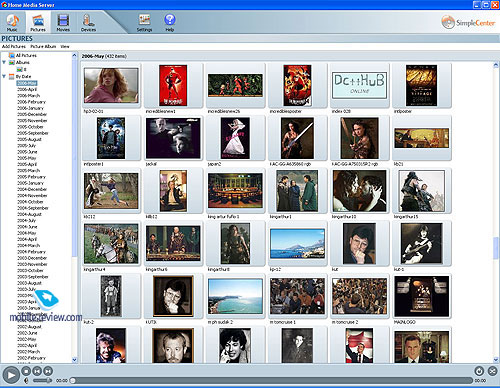
Task: Open the kingarthur4 horse thumbnail
Action: click(111, 244)
